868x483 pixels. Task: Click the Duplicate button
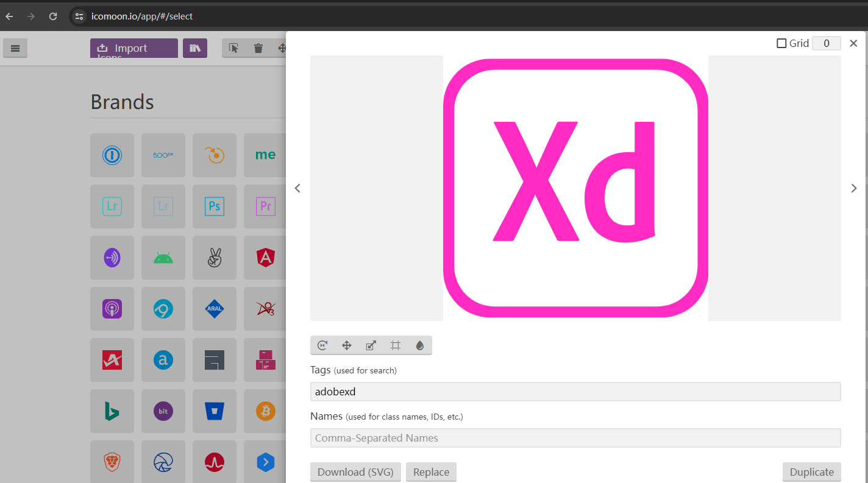812,472
